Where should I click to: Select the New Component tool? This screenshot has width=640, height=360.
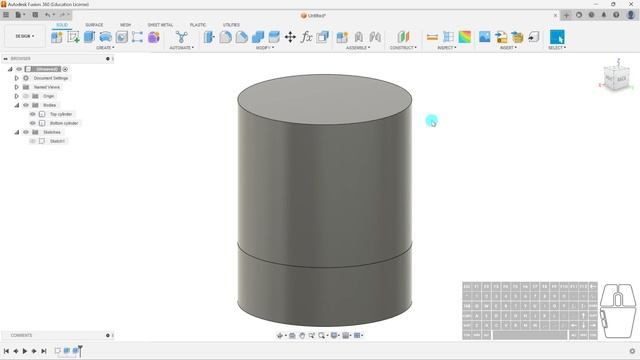coord(57,37)
